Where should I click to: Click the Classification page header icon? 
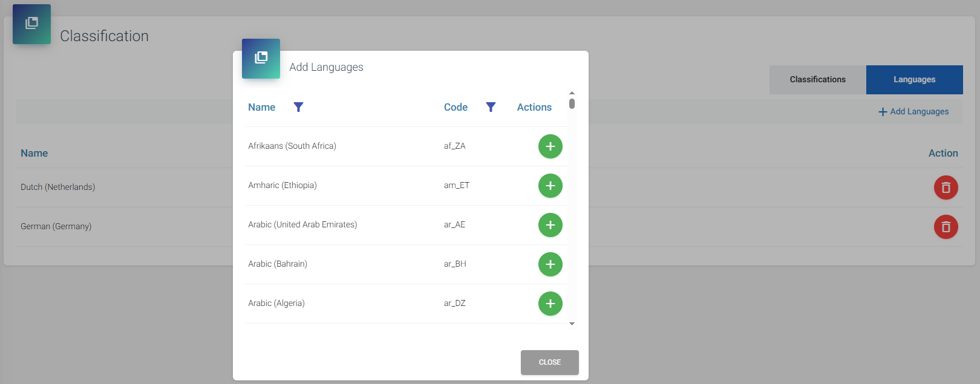click(31, 24)
